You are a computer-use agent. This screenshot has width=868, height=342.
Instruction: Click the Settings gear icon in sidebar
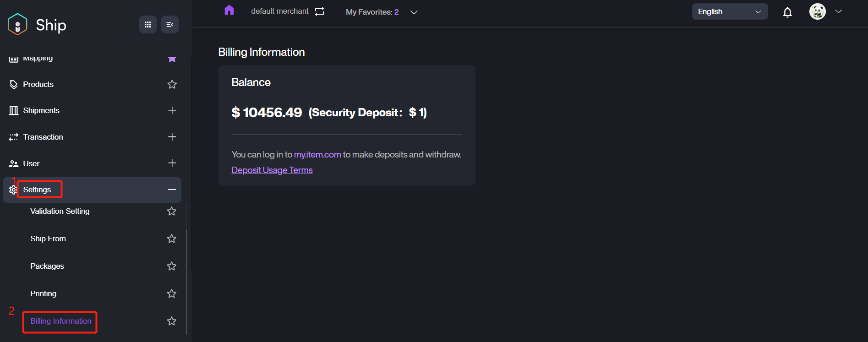click(x=13, y=190)
